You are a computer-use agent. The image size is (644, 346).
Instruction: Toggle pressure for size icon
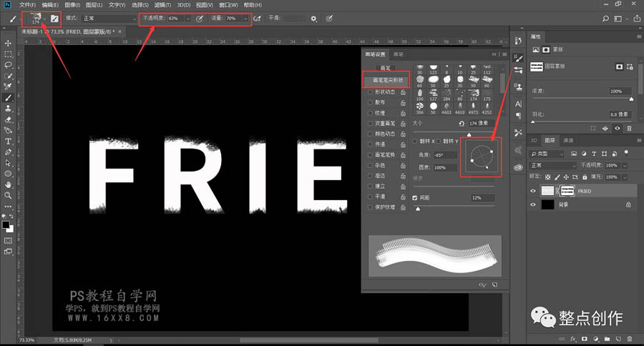[329, 19]
